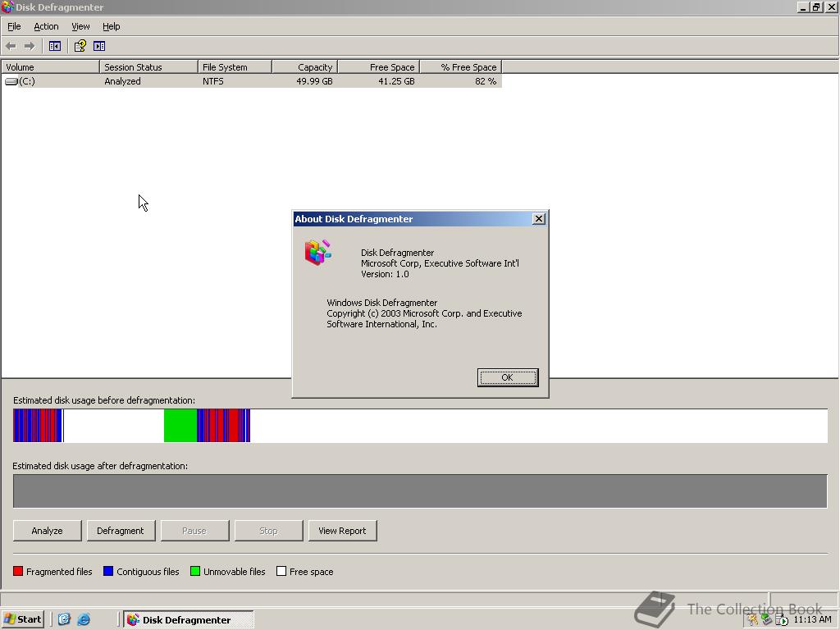Viewport: 840px width, 630px height.
Task: Click the Defragment button
Action: coord(121,531)
